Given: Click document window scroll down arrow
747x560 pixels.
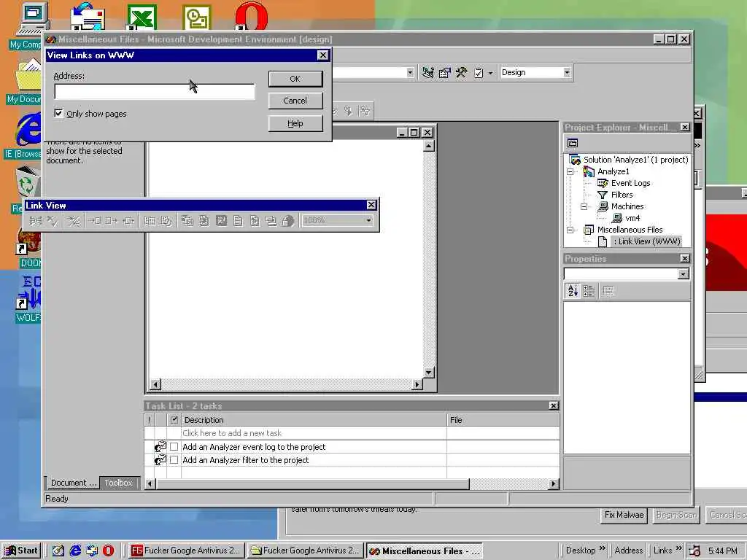Looking at the screenshot, I should (x=429, y=373).
